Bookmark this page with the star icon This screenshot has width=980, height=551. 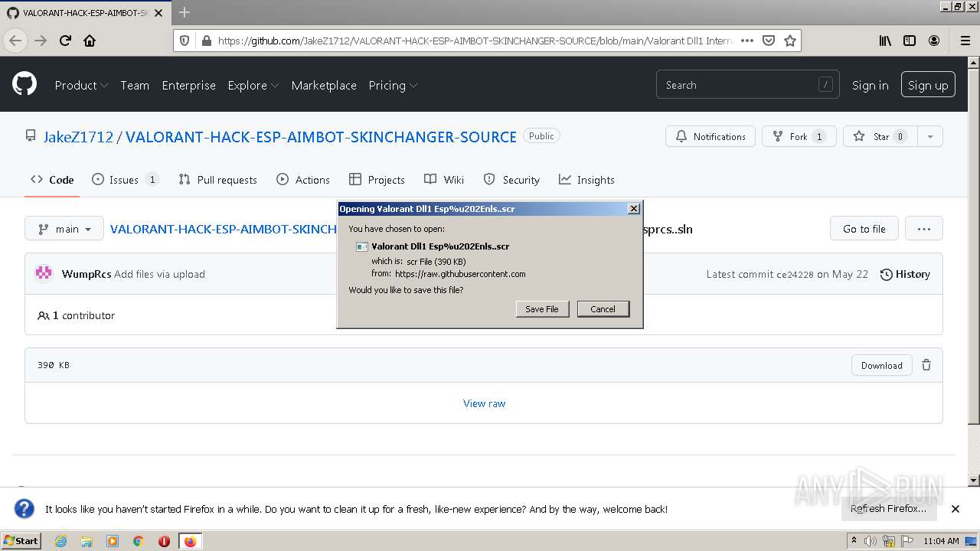click(x=790, y=41)
